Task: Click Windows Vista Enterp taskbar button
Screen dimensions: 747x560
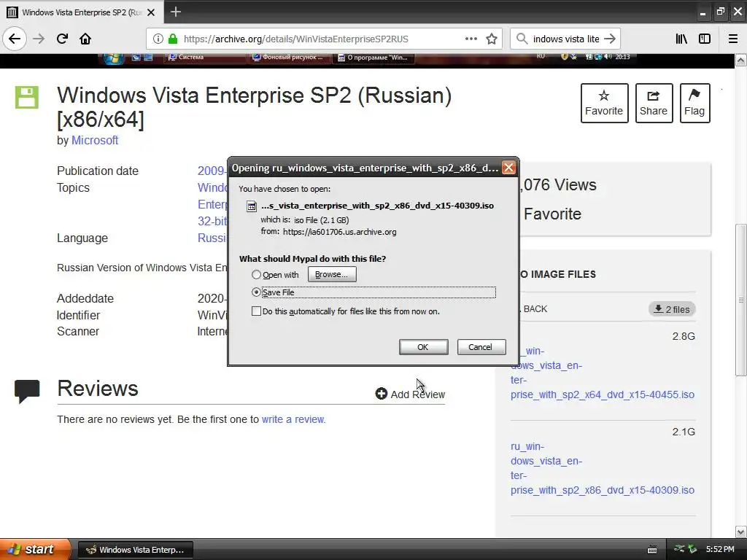Action: 135,550
